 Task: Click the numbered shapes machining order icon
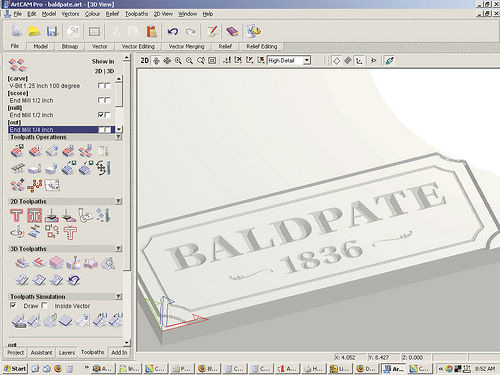pos(52,232)
